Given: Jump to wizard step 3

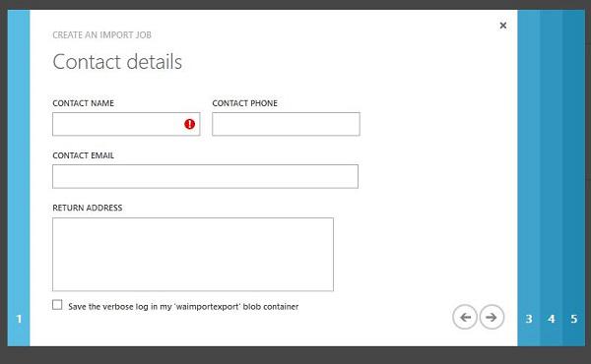Looking at the screenshot, I should point(529,178).
